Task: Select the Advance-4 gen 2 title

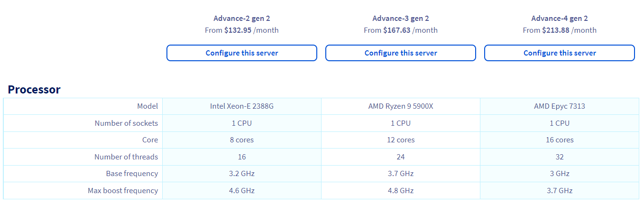Action: (x=560, y=19)
